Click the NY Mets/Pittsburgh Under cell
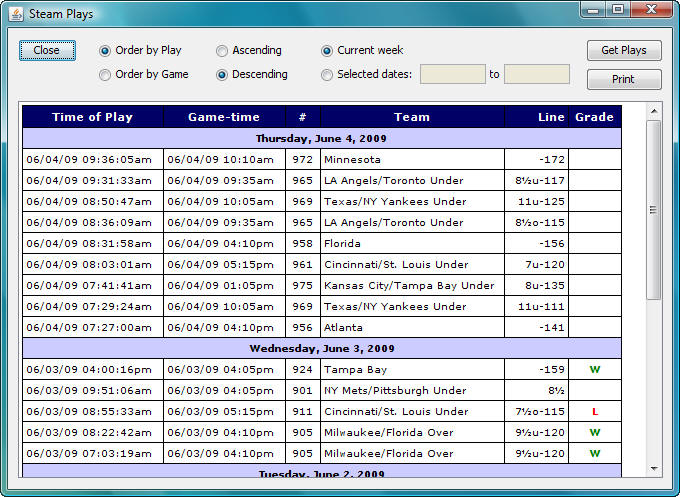 click(412, 390)
